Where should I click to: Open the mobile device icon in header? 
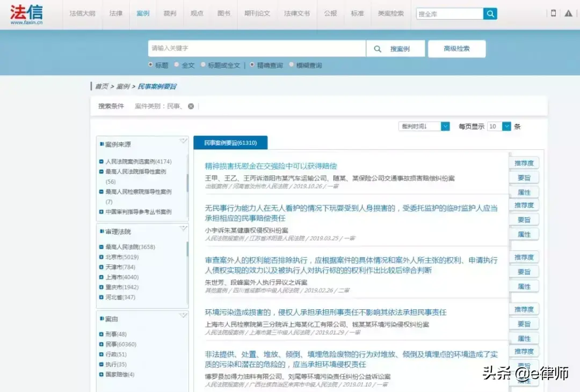[x=553, y=13]
